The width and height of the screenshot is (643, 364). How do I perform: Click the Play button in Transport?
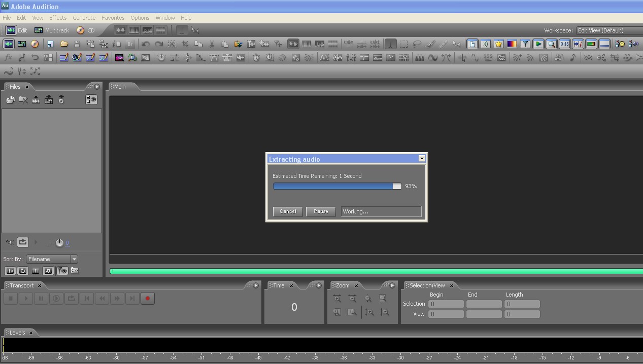(x=26, y=299)
